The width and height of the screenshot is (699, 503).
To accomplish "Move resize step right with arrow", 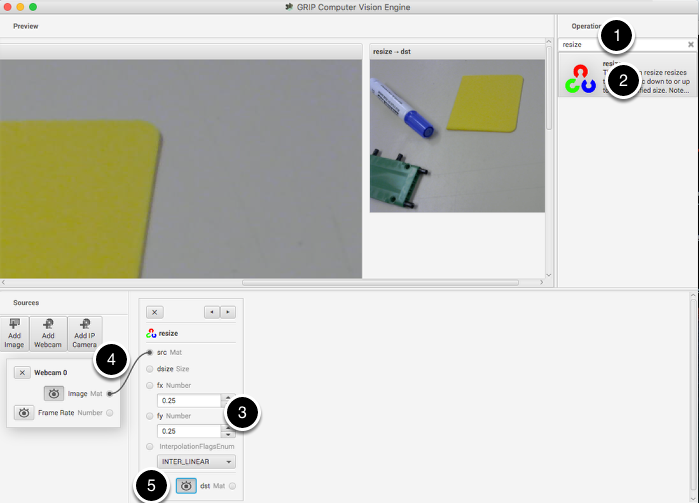I will point(228,312).
